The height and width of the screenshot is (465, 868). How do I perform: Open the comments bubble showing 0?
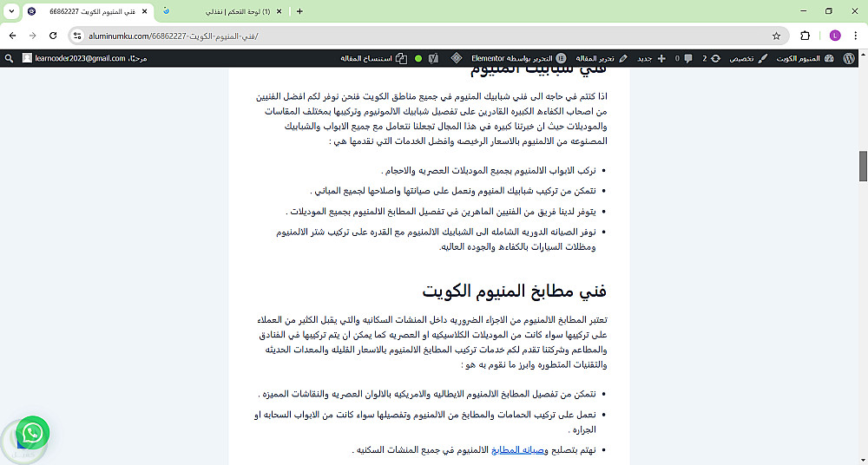(684, 58)
